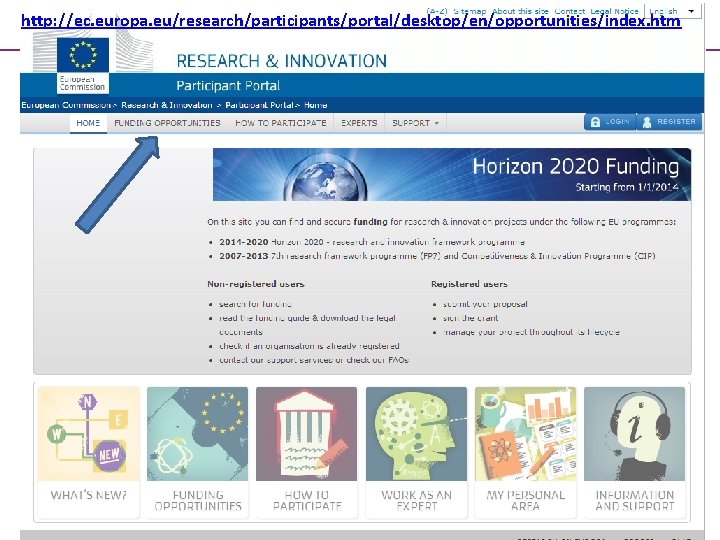
Task: Open the Work as an Expert tile image
Action: tap(416, 434)
